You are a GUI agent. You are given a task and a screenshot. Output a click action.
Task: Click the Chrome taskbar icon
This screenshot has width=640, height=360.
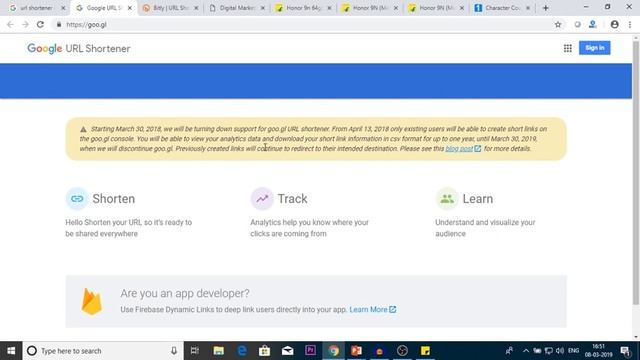pyautogui.click(x=333, y=351)
